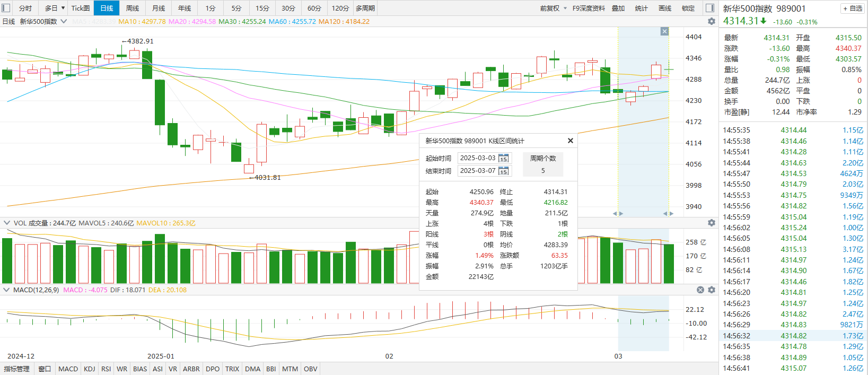868x375 pixels.
Task: Open calendar for 结束时间 date
Action: (504, 171)
